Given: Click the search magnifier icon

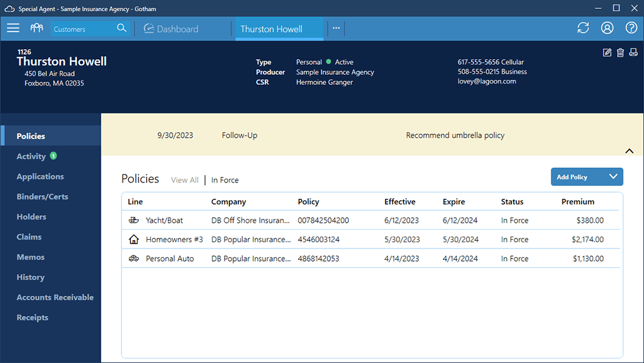Looking at the screenshot, I should [121, 28].
